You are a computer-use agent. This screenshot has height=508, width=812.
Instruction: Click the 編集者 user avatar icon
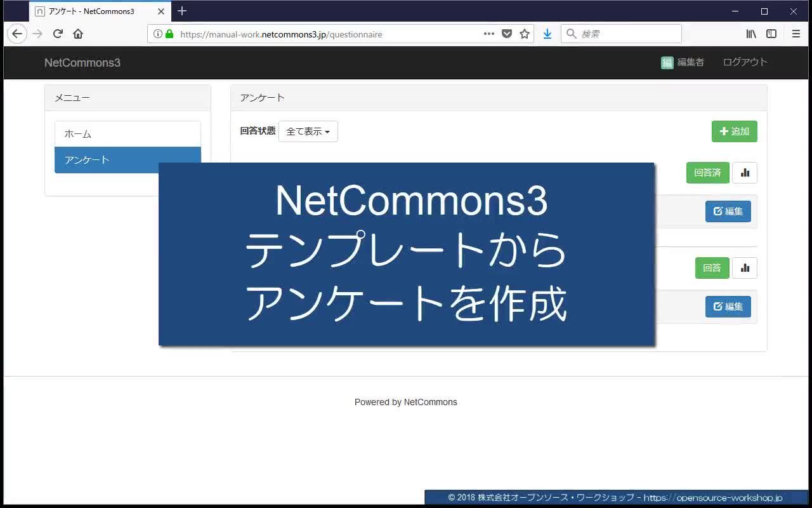[667, 62]
